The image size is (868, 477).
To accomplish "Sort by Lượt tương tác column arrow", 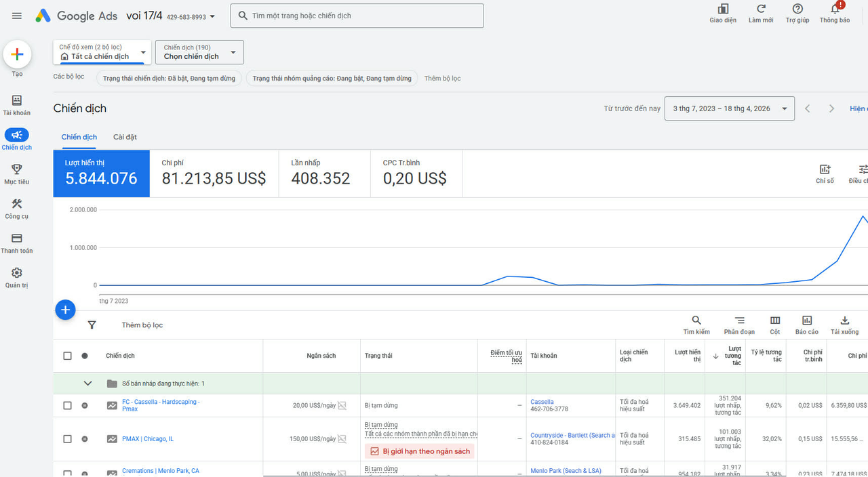I will coord(715,356).
